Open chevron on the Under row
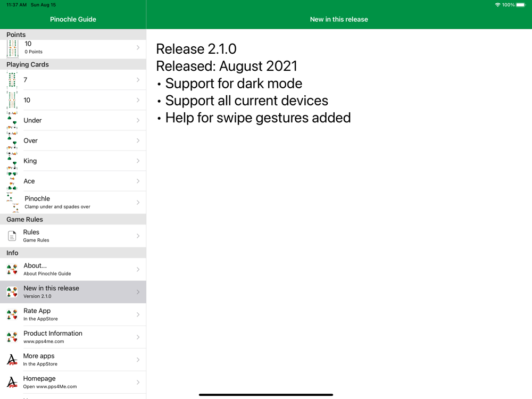The width and height of the screenshot is (532, 399). click(138, 120)
